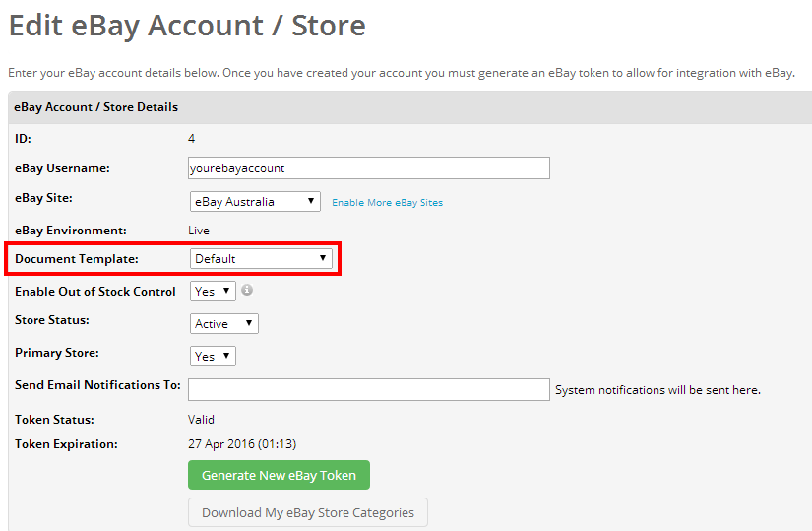This screenshot has height=531, width=812.
Task: Click the Enable More eBay Sites link
Action: pos(388,203)
